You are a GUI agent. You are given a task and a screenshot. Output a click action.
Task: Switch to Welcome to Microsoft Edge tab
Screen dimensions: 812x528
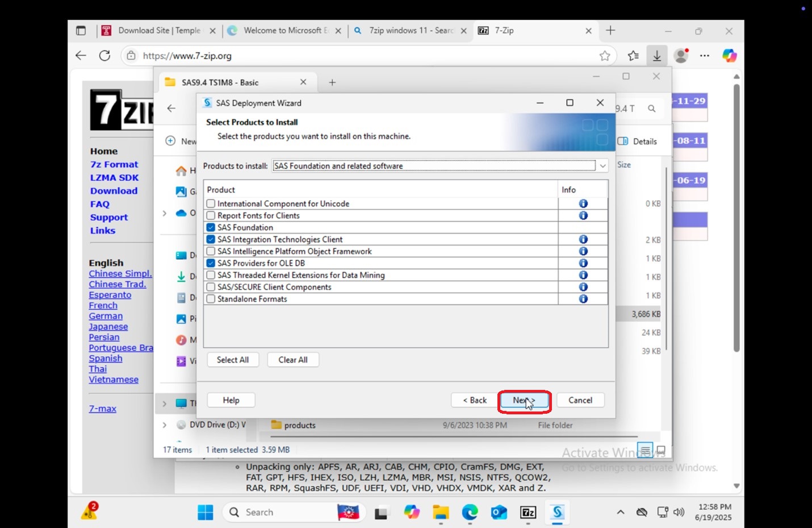pos(286,31)
